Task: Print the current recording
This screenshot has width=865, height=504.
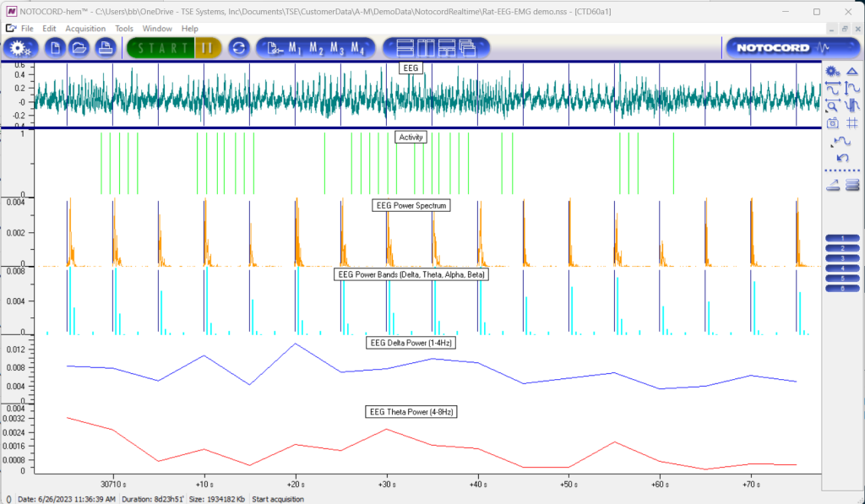Action: tap(105, 48)
